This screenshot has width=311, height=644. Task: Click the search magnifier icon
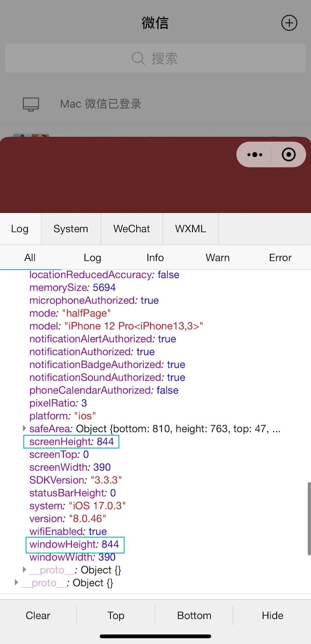click(x=138, y=58)
